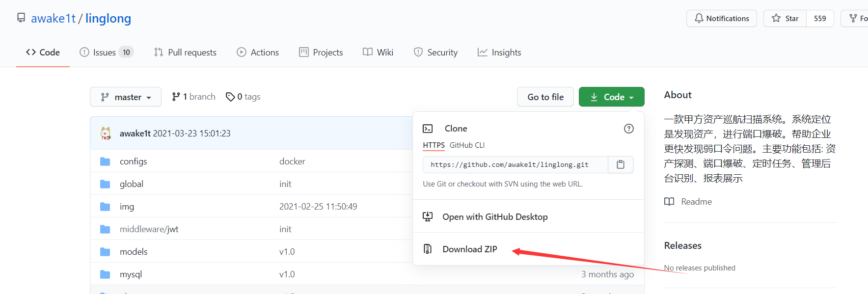Image resolution: width=868 pixels, height=294 pixels.
Task: Click the folder icon beside middleware/jwt
Action: click(x=105, y=229)
